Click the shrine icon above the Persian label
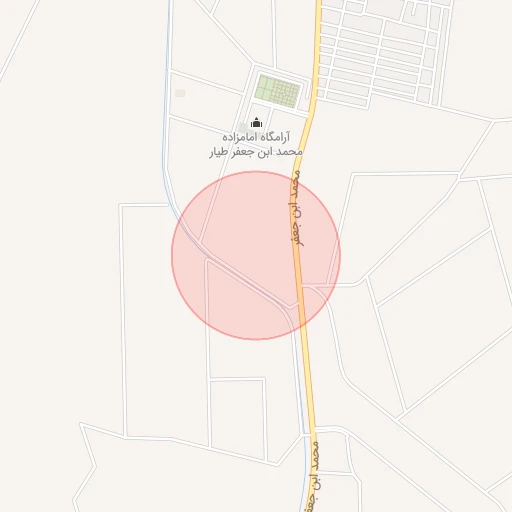This screenshot has width=512, height=512. tap(256, 123)
